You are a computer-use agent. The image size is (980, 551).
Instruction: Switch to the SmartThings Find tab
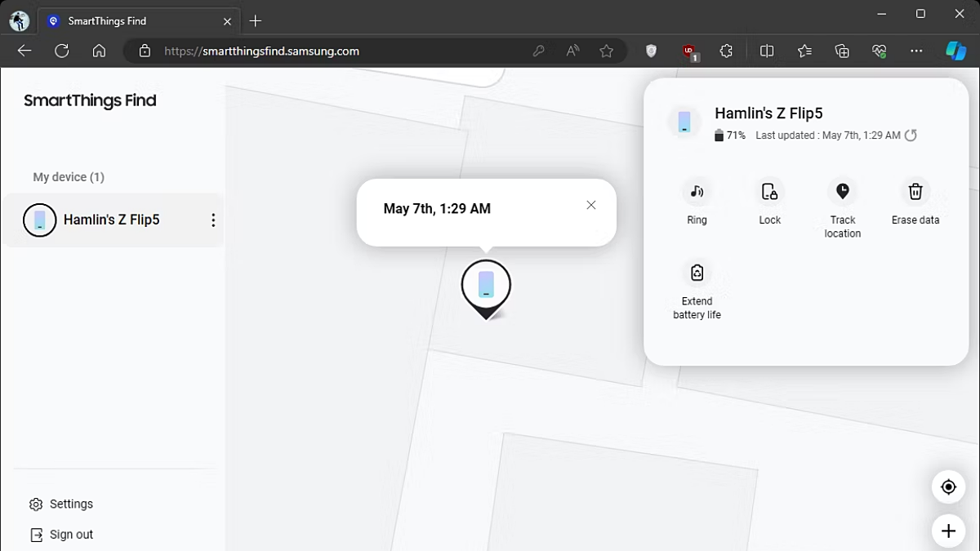pyautogui.click(x=131, y=21)
